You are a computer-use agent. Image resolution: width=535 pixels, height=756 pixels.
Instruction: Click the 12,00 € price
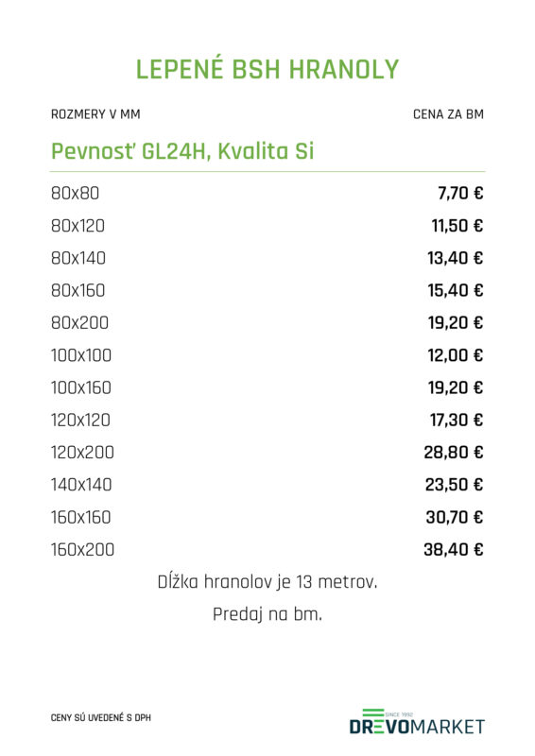coord(455,355)
